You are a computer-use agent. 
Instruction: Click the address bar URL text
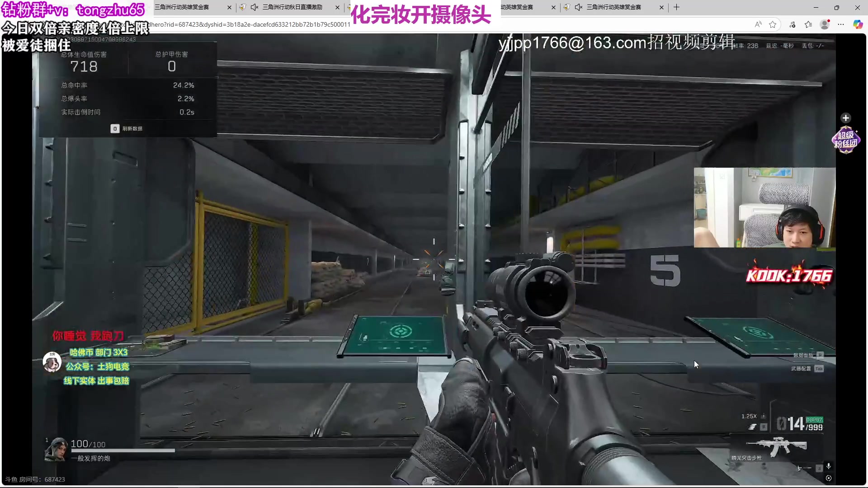coord(250,24)
